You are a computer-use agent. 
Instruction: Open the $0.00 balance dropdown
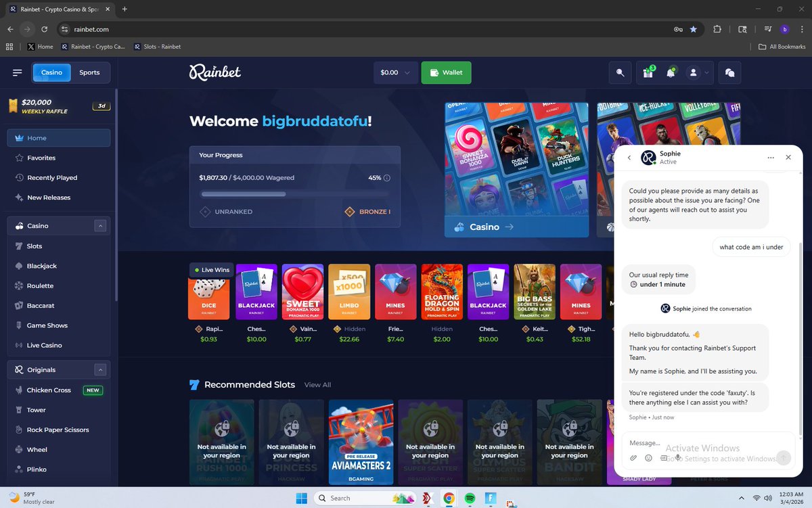[x=395, y=72]
